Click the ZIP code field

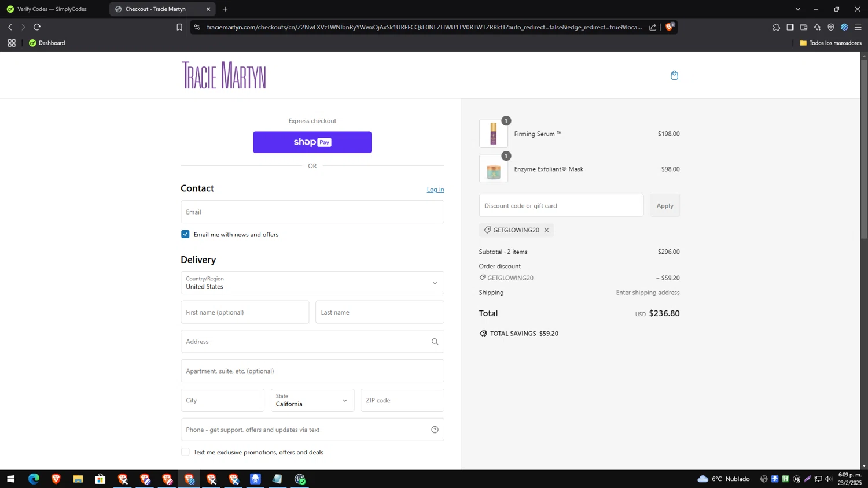tap(402, 400)
